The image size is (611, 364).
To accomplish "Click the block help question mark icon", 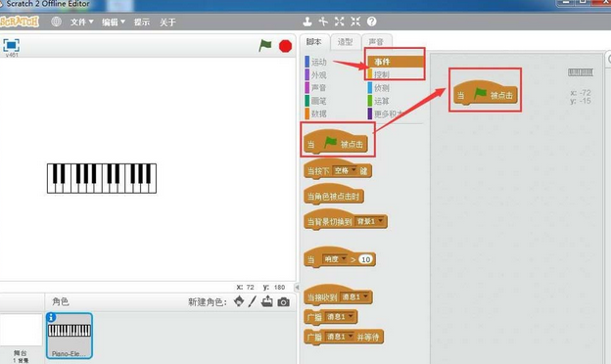I will (x=372, y=22).
